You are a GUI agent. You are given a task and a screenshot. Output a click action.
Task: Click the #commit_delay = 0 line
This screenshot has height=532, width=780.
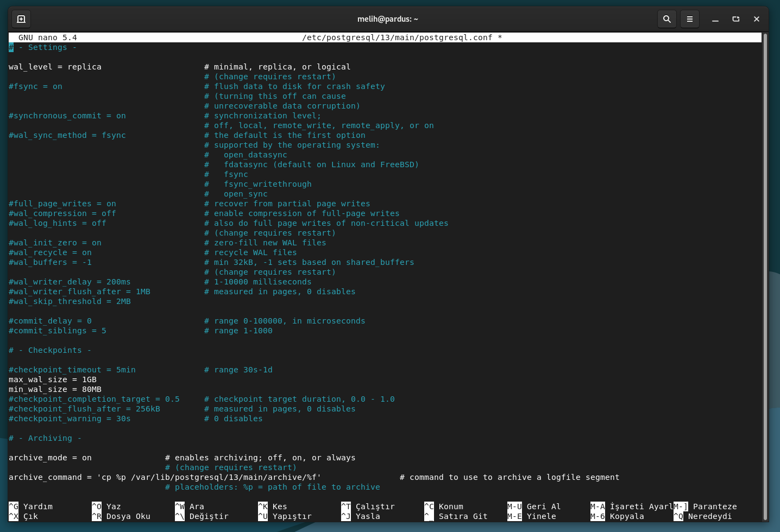point(50,321)
